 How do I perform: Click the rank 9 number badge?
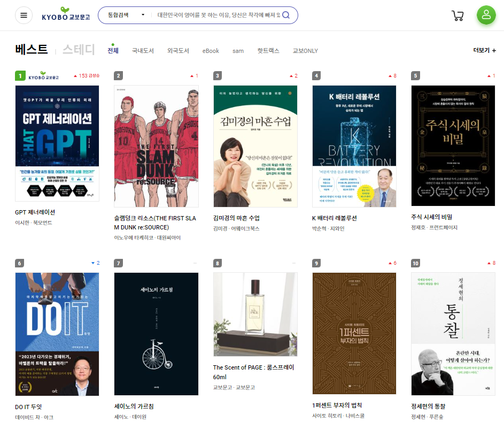coord(316,264)
